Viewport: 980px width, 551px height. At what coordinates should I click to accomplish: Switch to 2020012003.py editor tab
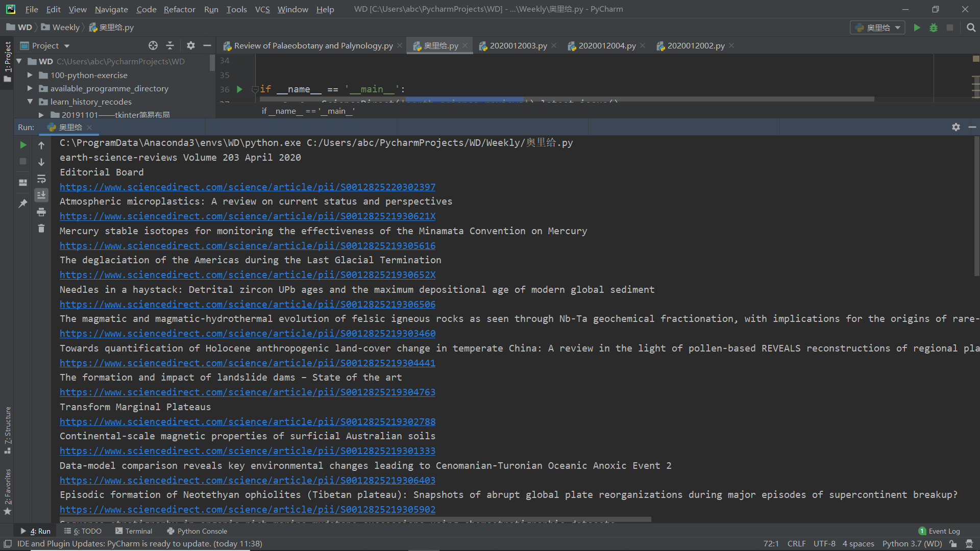518,46
